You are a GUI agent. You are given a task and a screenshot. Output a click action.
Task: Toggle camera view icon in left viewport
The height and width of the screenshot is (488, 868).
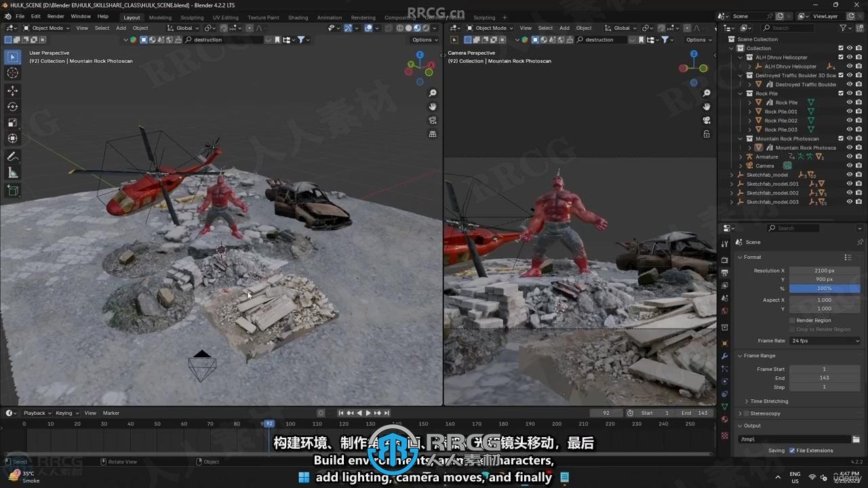pos(433,120)
